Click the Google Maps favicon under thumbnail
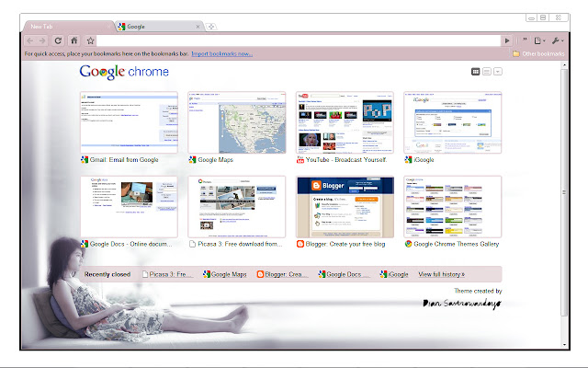The width and height of the screenshot is (588, 368). click(192, 159)
